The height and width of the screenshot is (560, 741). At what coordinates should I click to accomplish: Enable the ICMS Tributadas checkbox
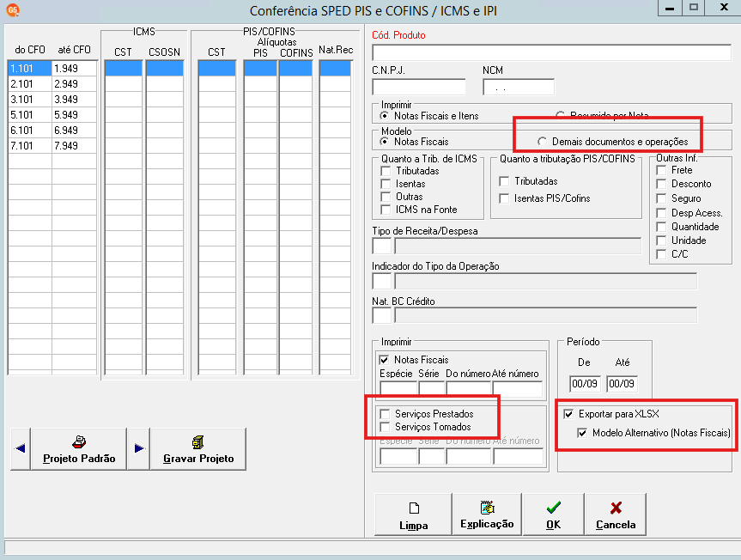click(386, 171)
